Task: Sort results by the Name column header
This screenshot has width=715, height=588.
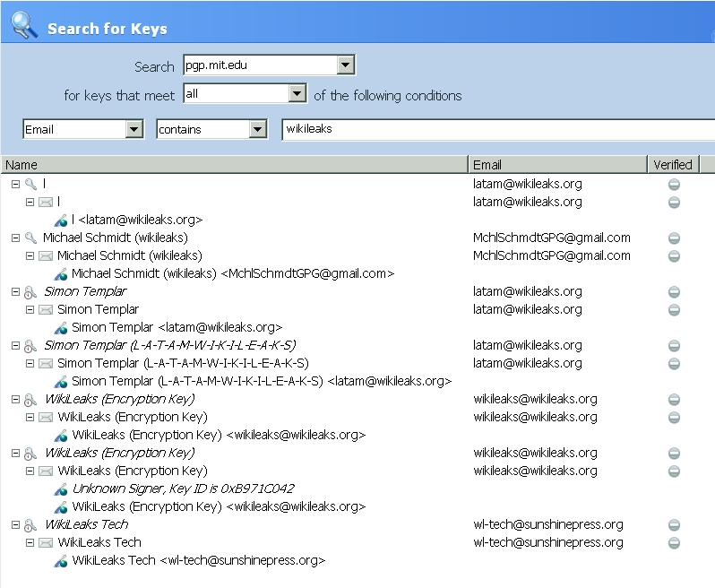Action: (235, 165)
